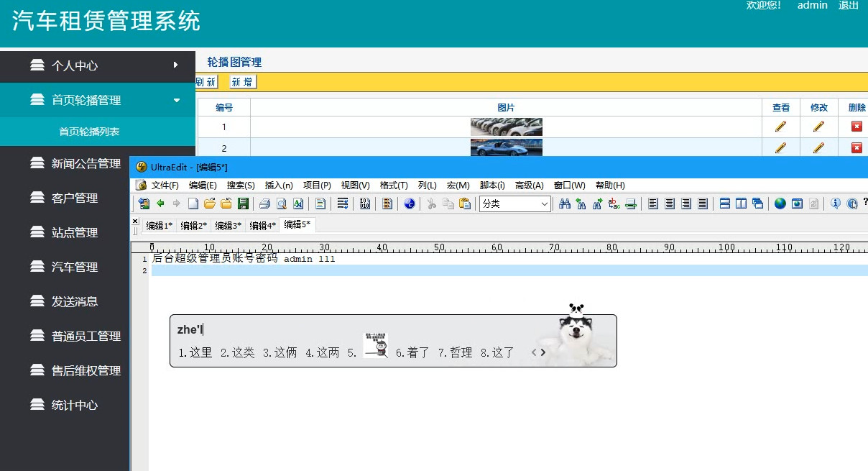The height and width of the screenshot is (471, 868).
Task: Click the justify paragraph icon
Action: pyautogui.click(x=703, y=204)
